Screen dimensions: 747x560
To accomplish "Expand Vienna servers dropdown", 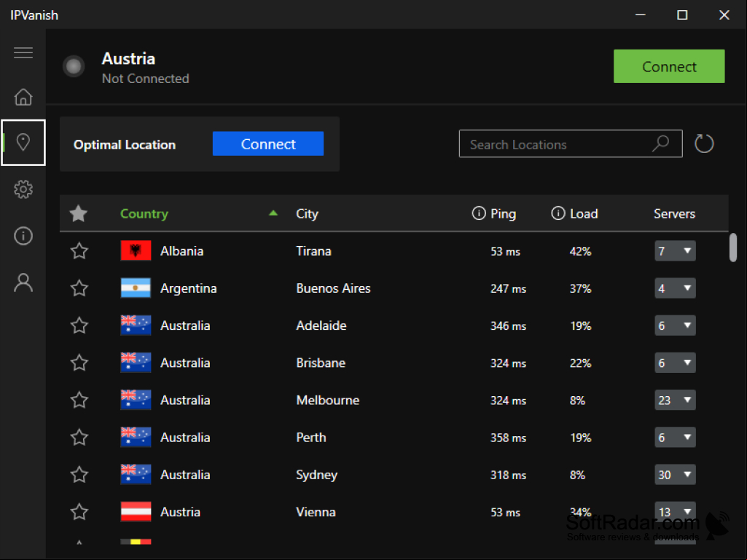I will point(675,511).
